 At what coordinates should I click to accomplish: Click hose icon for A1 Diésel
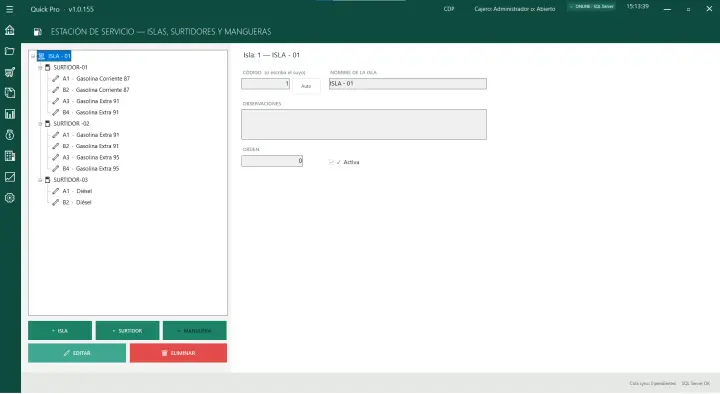click(56, 191)
